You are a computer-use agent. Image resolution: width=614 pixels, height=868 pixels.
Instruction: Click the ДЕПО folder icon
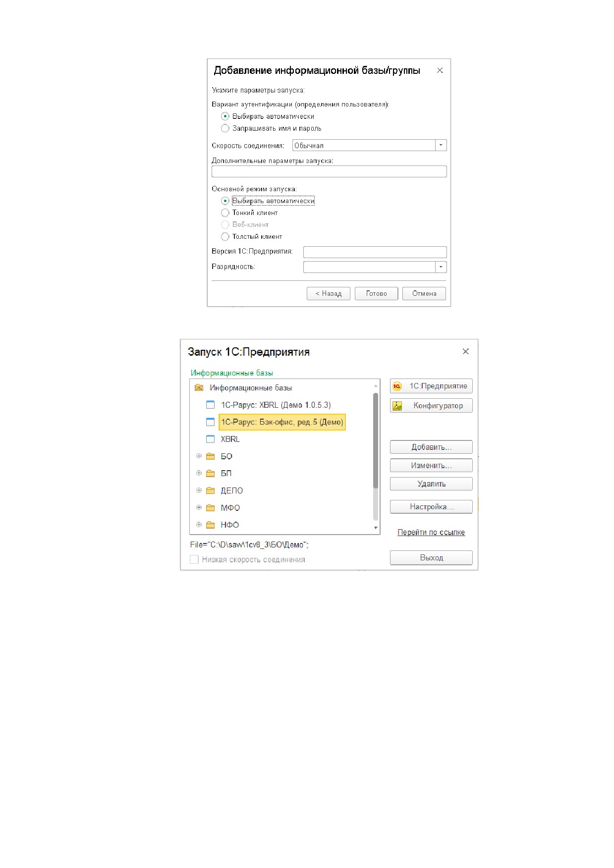click(x=211, y=490)
